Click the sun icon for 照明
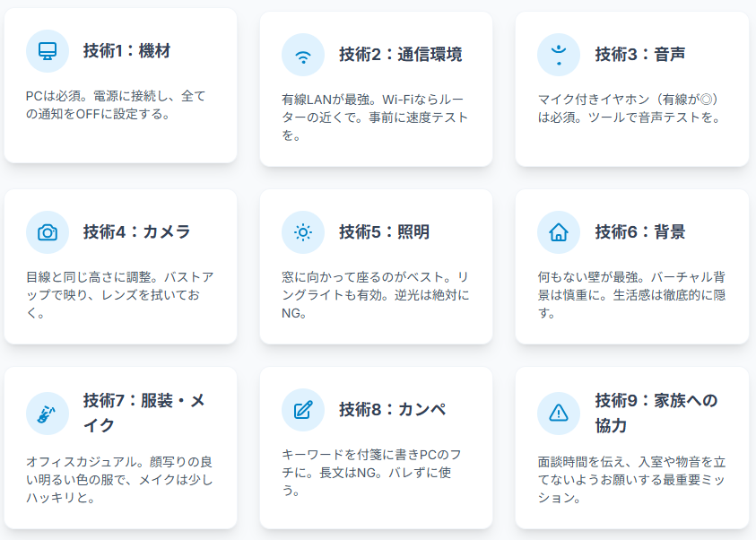Image resolution: width=756 pixels, height=540 pixels. [x=303, y=232]
